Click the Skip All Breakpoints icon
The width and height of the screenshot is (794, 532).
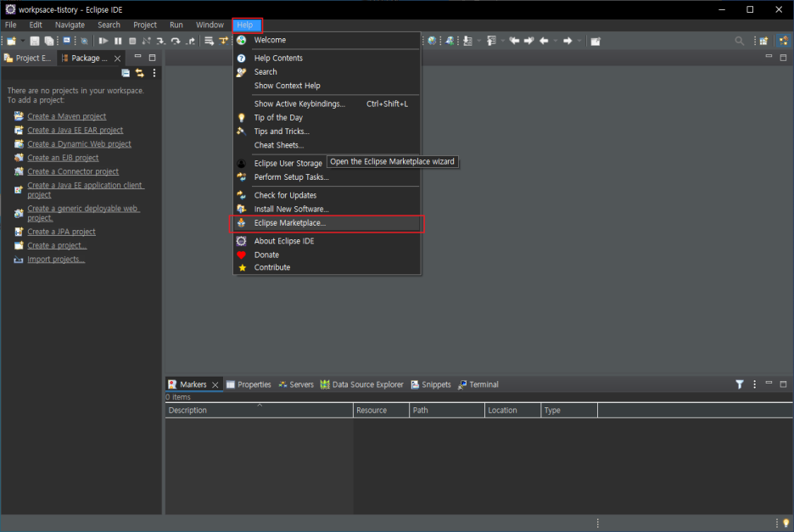[x=84, y=41]
